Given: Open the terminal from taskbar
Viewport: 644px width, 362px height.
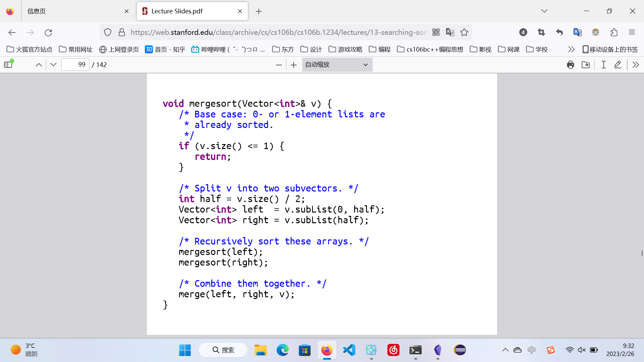Looking at the screenshot, I should point(415,350).
